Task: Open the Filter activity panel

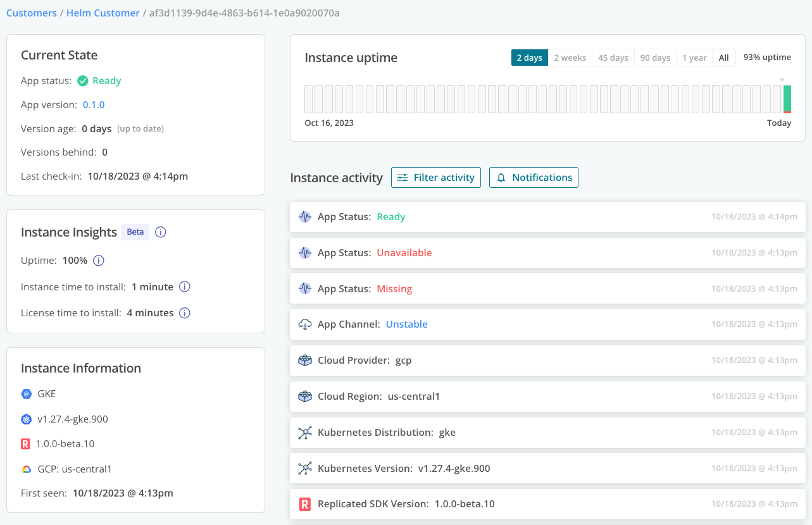Action: (x=435, y=178)
